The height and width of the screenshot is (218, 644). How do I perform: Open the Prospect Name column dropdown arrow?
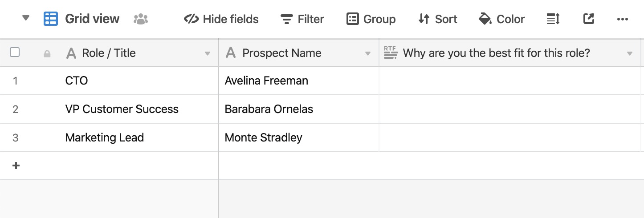[x=368, y=54]
